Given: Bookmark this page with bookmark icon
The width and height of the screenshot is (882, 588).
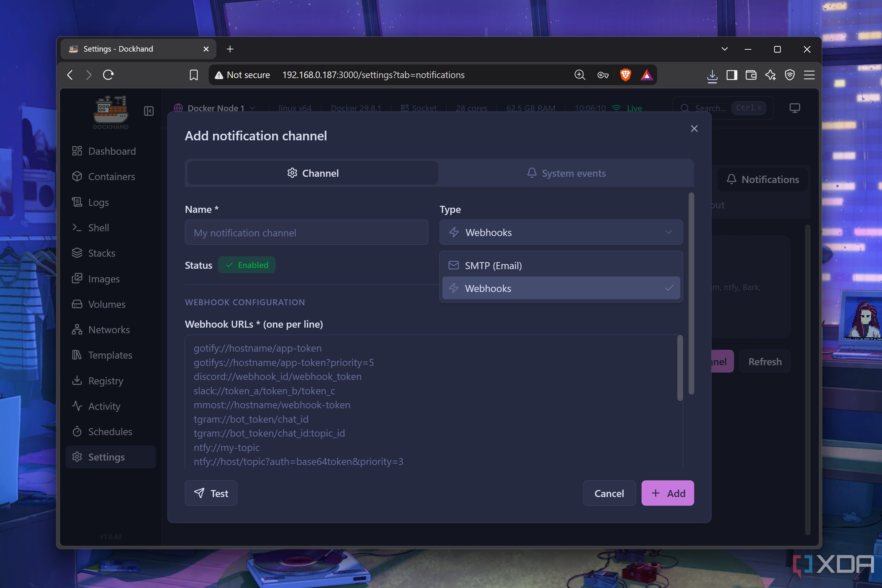Looking at the screenshot, I should [194, 75].
